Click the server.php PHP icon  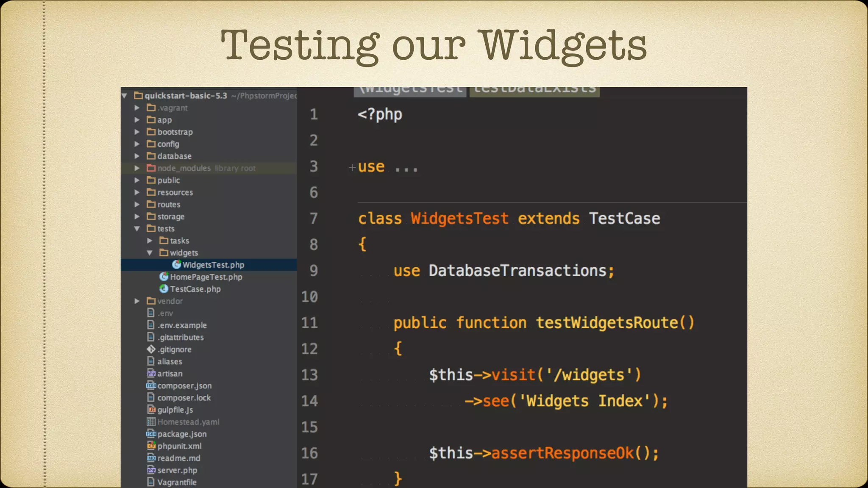pos(151,470)
